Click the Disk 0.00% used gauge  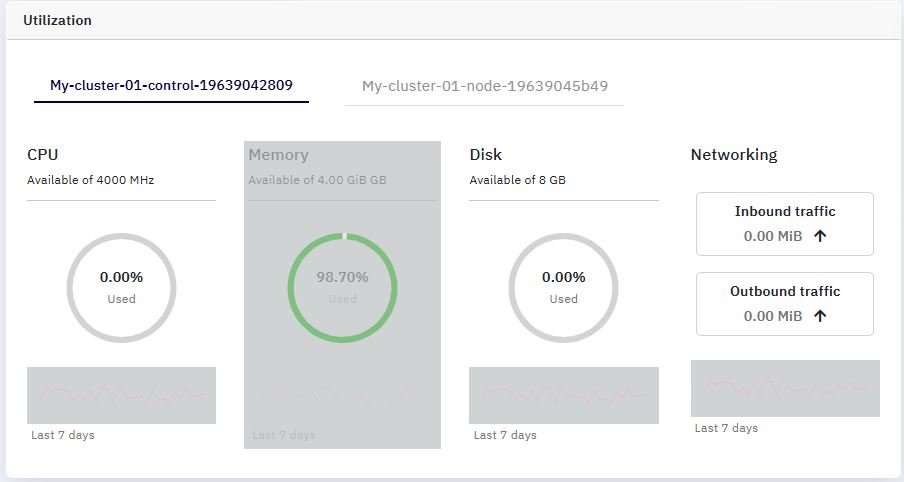pyautogui.click(x=563, y=288)
